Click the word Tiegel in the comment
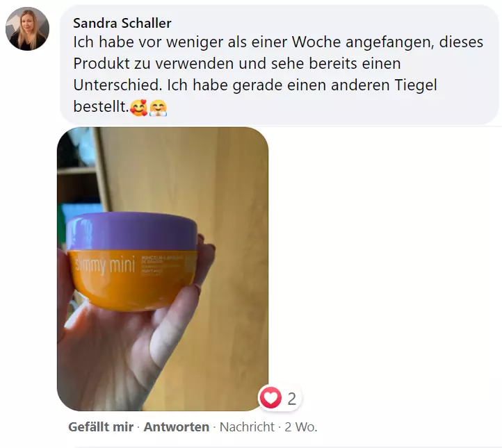Screen dimensions: 502x448 pyautogui.click(x=416, y=85)
